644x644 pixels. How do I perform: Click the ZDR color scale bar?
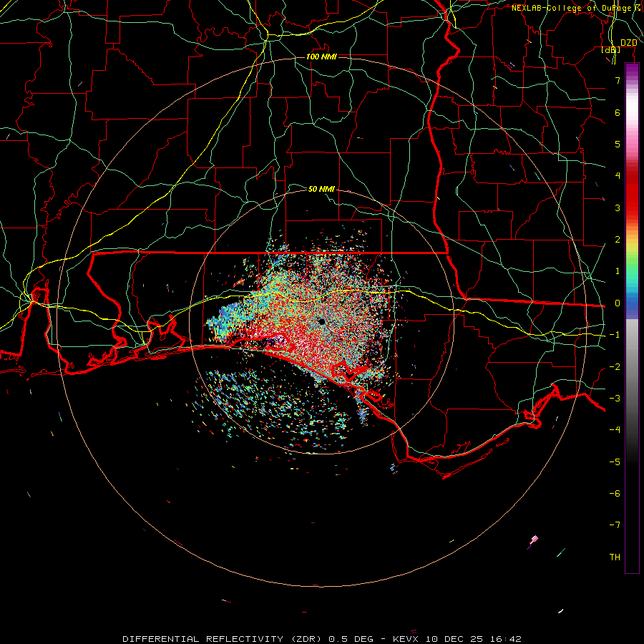click(x=632, y=318)
